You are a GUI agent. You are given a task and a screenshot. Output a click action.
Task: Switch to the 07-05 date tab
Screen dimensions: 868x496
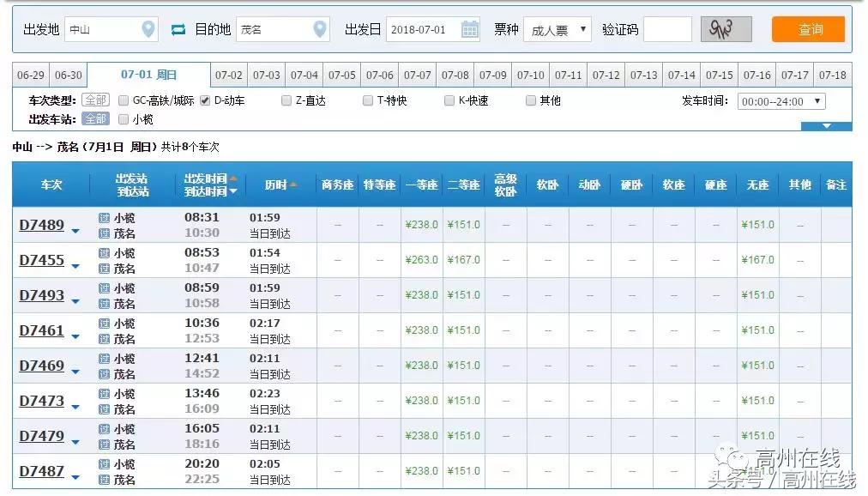pos(342,75)
